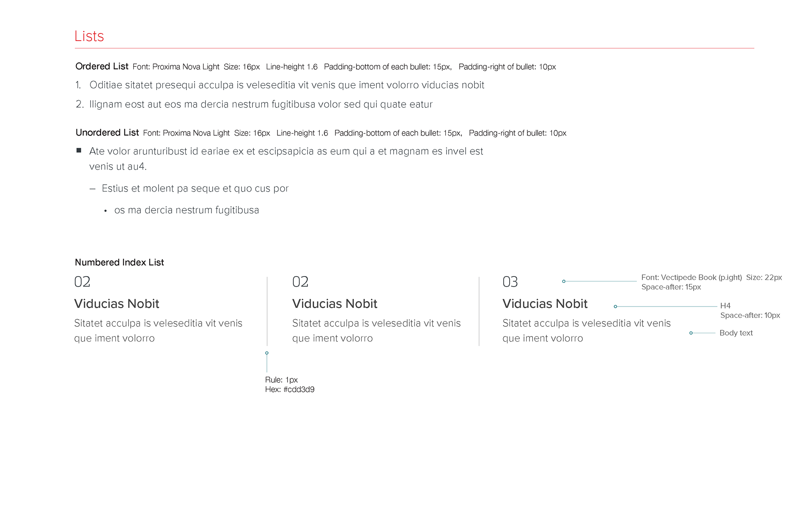Viewport: 812px width, 523px height.
Task: Select first ordered item starting with Oditiae
Action: click(286, 85)
